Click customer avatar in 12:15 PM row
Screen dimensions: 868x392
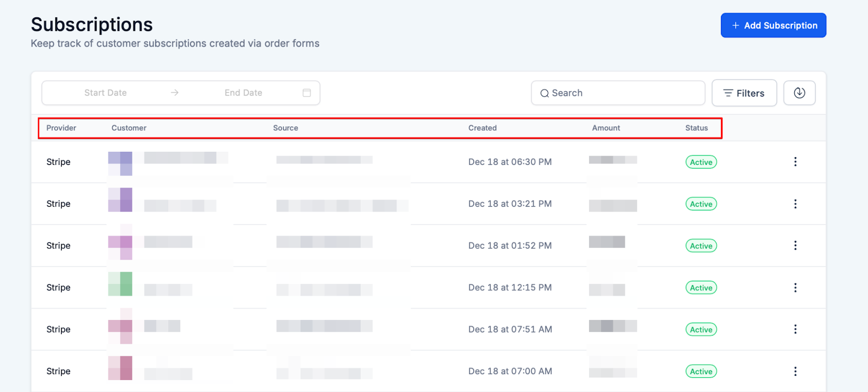click(x=120, y=284)
